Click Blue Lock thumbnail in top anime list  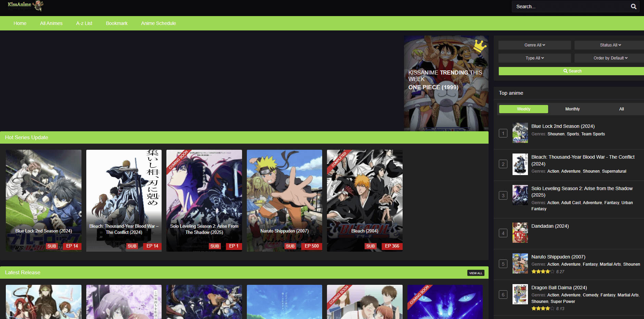point(520,133)
